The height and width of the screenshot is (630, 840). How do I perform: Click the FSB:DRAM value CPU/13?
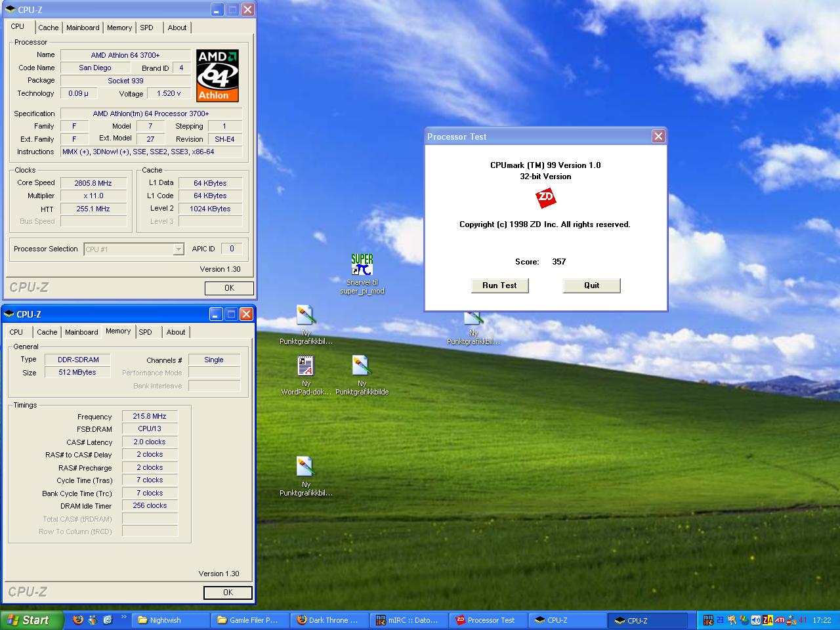pyautogui.click(x=150, y=429)
